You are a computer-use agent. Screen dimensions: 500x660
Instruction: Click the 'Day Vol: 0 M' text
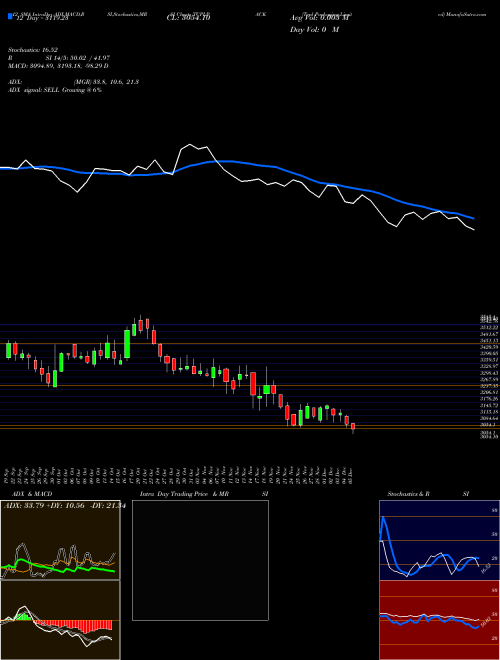pos(314,30)
